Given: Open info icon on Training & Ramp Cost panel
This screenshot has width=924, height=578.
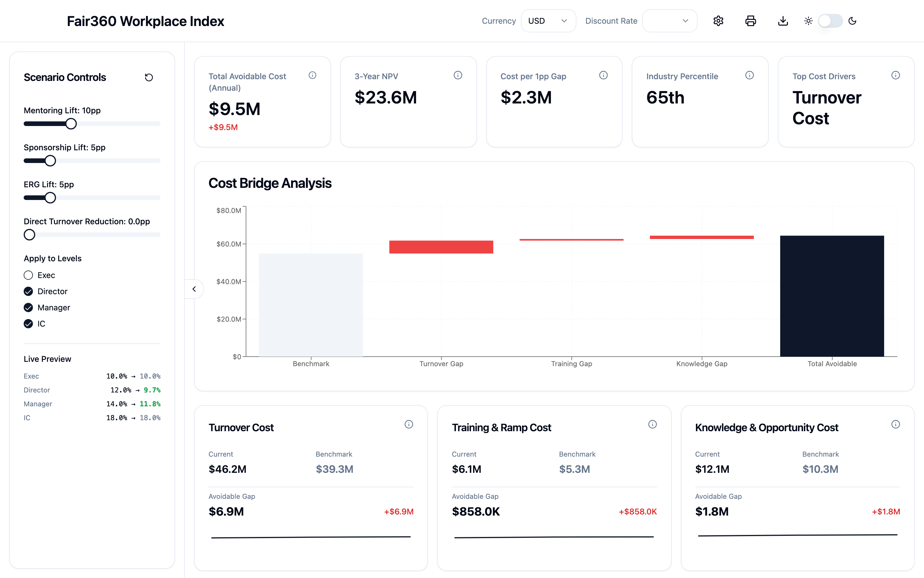Looking at the screenshot, I should tap(653, 424).
